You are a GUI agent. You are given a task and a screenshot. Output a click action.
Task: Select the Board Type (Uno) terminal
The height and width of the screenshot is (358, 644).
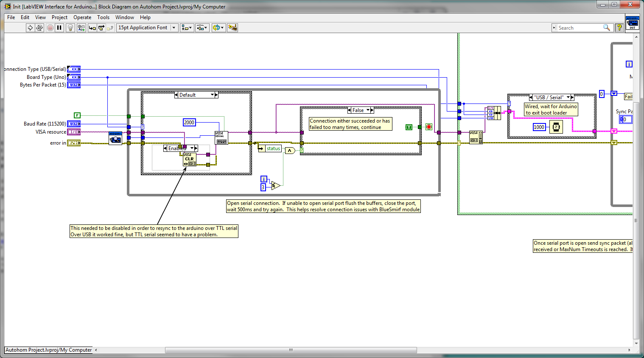[x=74, y=77]
